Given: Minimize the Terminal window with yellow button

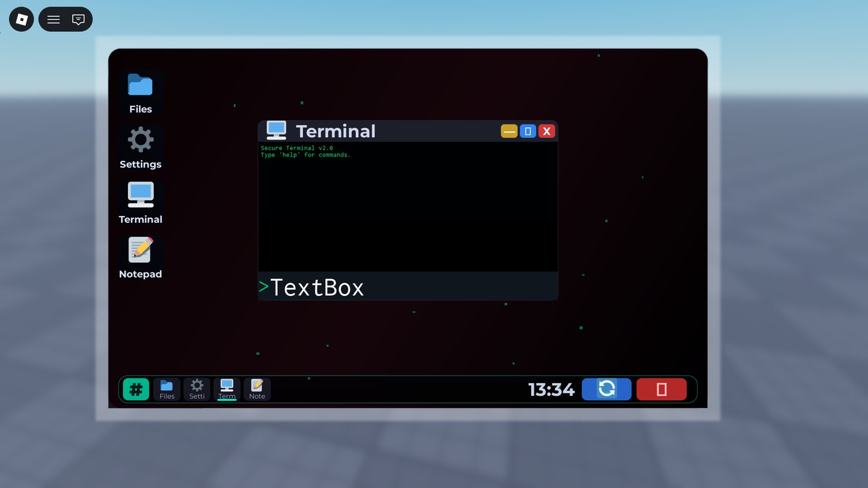Looking at the screenshot, I should coord(509,131).
